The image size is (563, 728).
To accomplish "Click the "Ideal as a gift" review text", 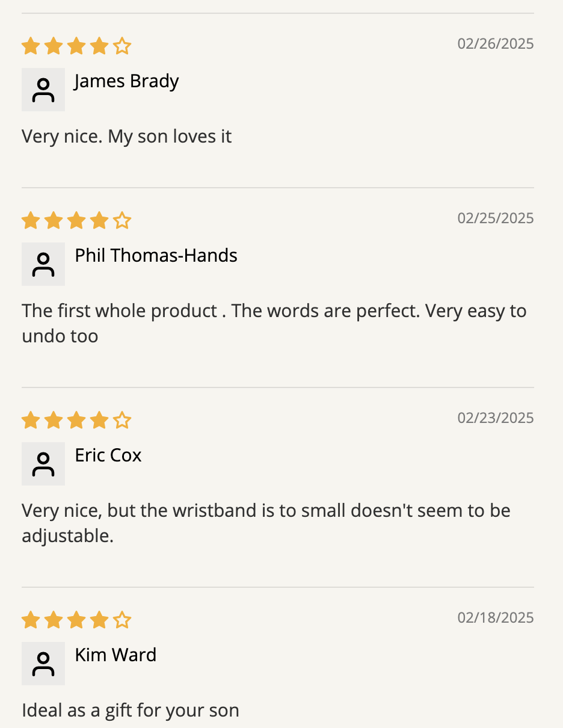I will click(131, 711).
